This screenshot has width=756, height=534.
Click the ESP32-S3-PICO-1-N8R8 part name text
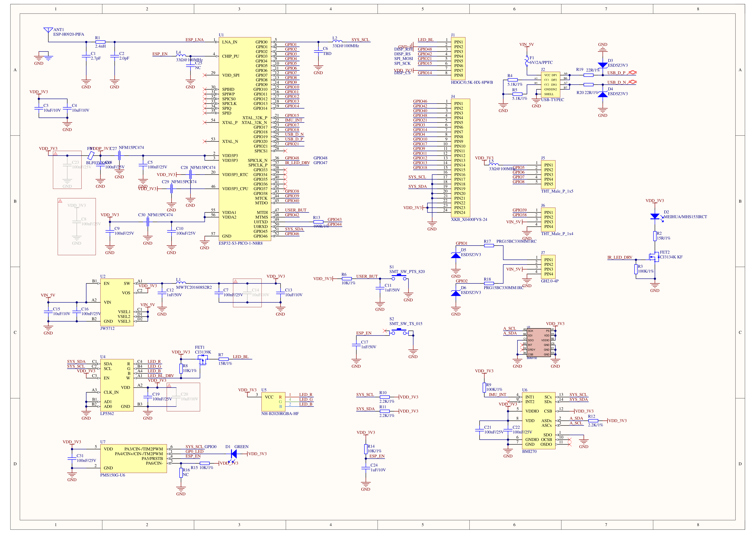[241, 243]
